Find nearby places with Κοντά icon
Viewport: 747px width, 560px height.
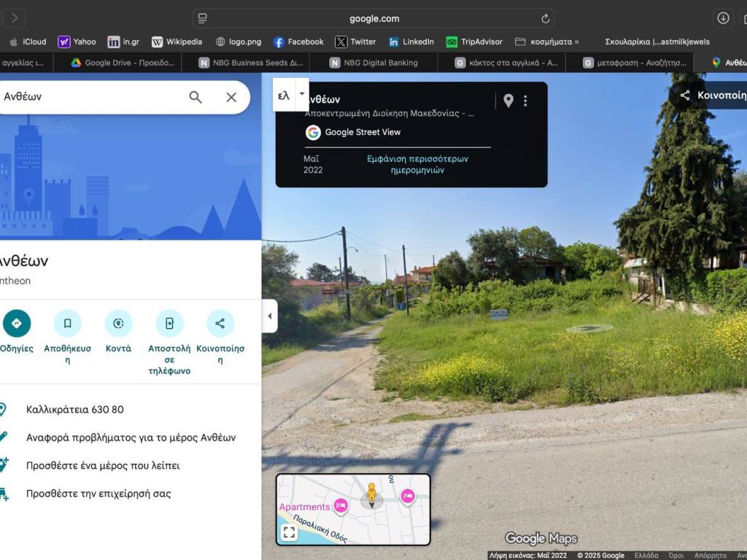[118, 323]
